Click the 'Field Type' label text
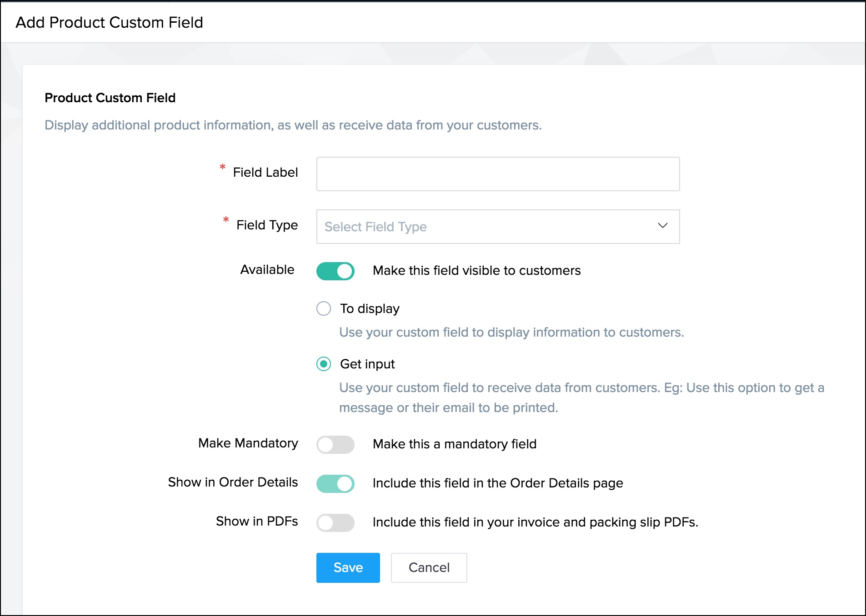 [x=267, y=225]
